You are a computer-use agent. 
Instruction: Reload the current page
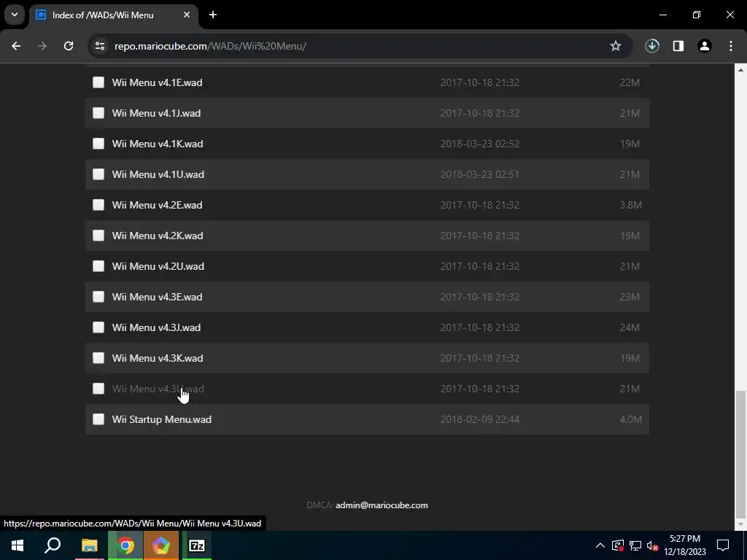(x=69, y=46)
